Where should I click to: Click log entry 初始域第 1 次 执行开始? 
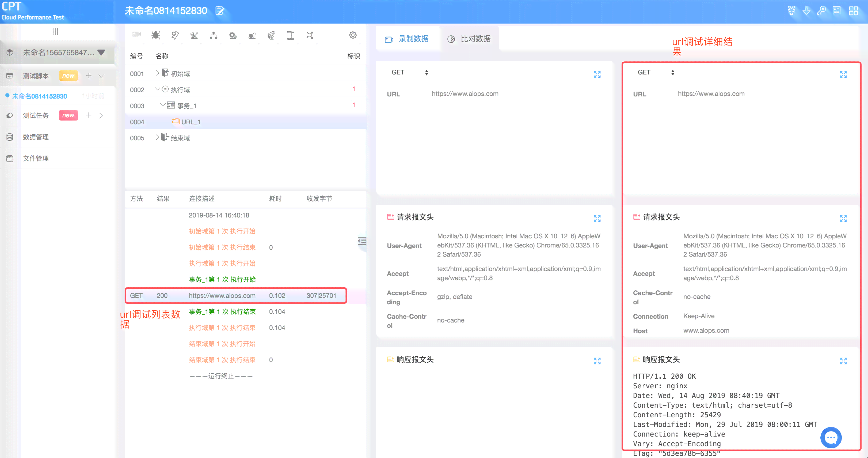(x=222, y=231)
